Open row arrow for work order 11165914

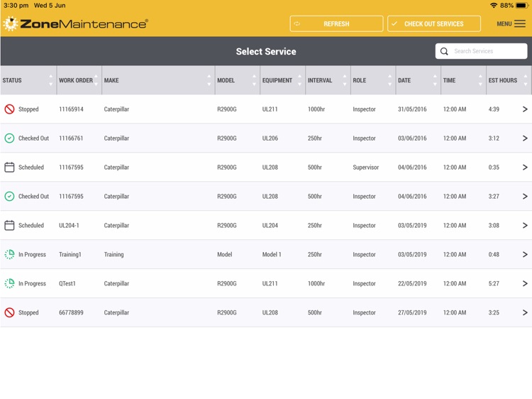coord(525,109)
